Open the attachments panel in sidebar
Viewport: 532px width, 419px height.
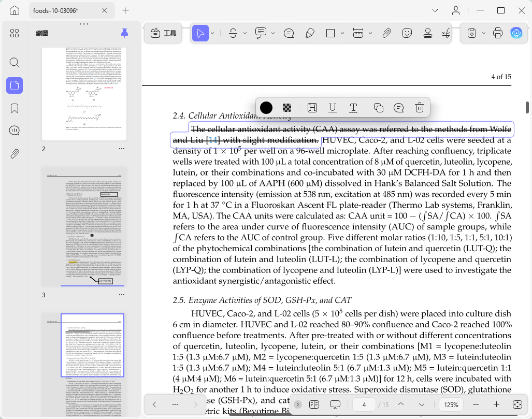pyautogui.click(x=15, y=154)
